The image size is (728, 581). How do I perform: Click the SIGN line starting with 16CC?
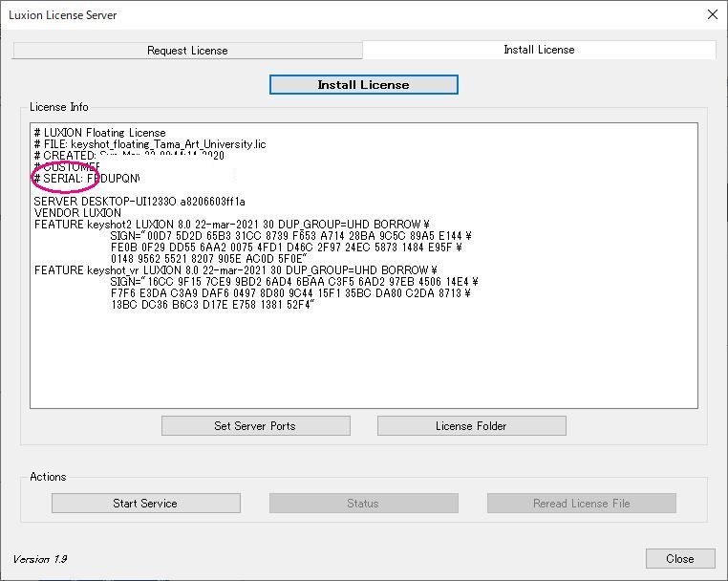point(294,282)
